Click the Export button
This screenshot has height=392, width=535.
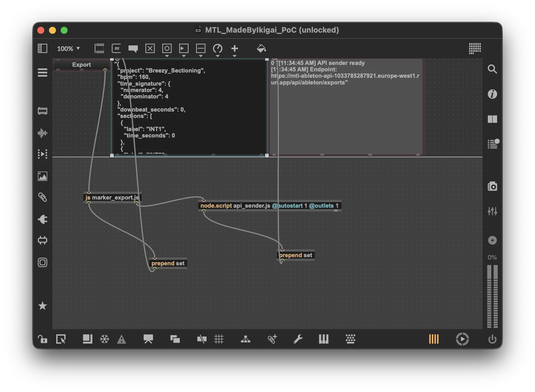click(x=81, y=65)
